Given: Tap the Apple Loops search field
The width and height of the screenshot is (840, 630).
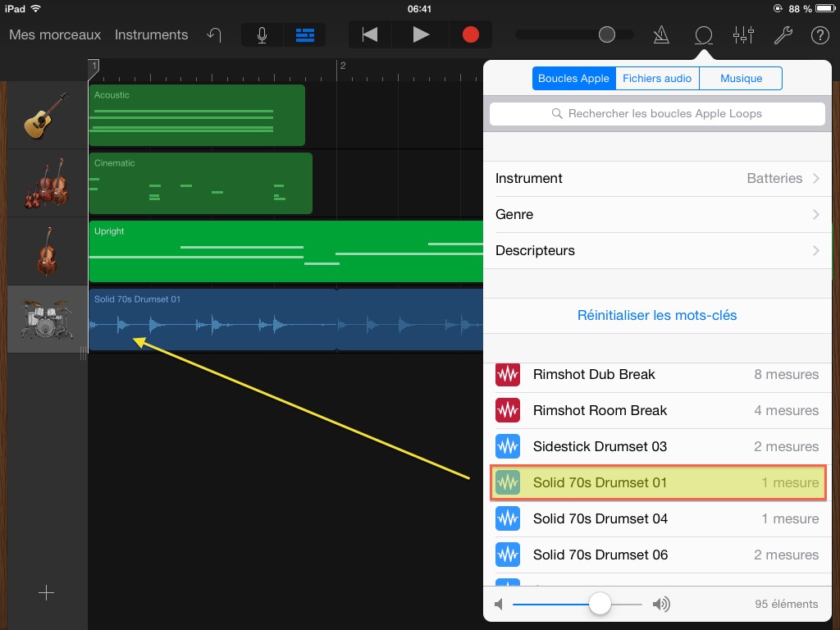Looking at the screenshot, I should click(x=657, y=113).
